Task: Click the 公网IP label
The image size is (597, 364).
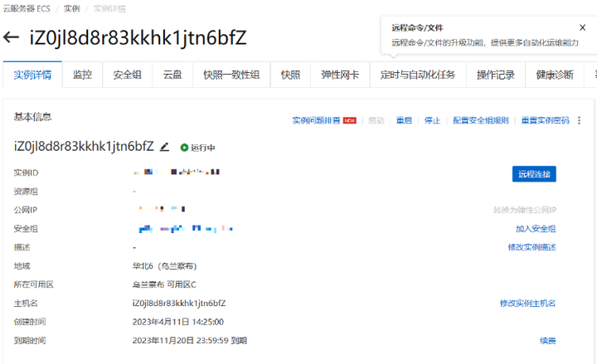Action: point(26,210)
